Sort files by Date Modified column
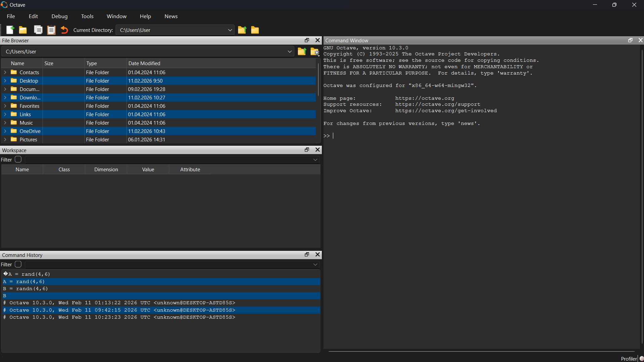This screenshot has height=362, width=644. [x=144, y=63]
